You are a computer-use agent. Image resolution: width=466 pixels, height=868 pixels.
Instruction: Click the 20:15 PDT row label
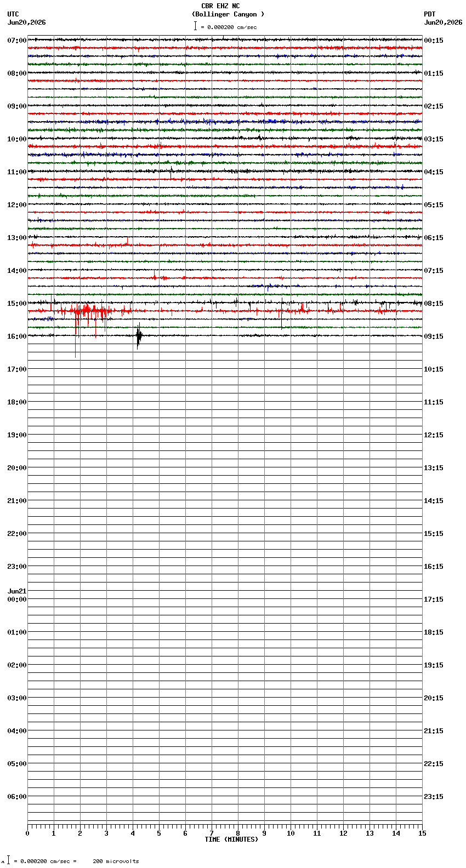click(x=434, y=698)
